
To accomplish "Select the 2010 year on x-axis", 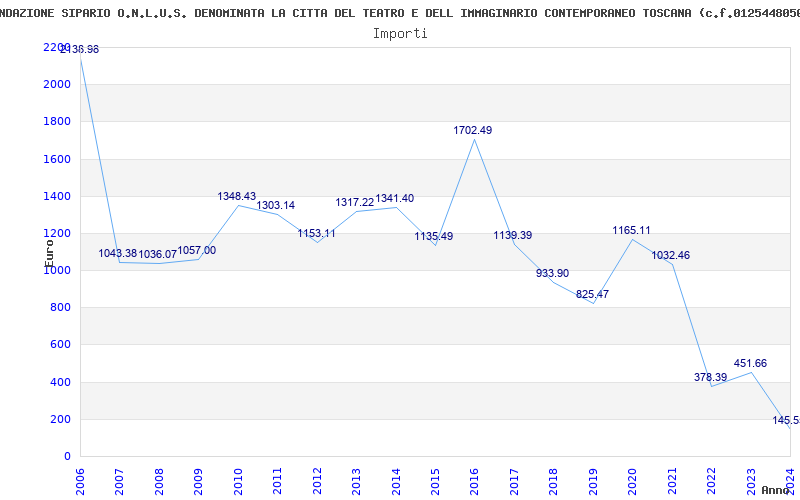I will point(238,482).
